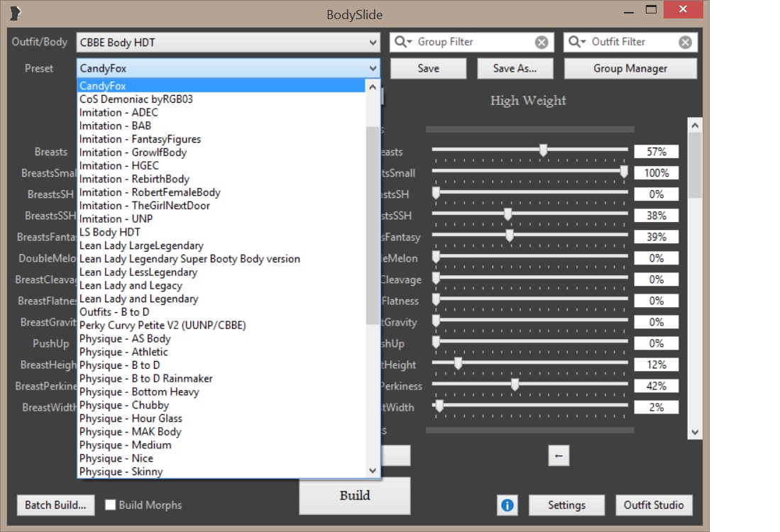This screenshot has height=532, width=780.
Task: Click the BreastHeight high weight slider at 12%
Action: (x=458, y=363)
